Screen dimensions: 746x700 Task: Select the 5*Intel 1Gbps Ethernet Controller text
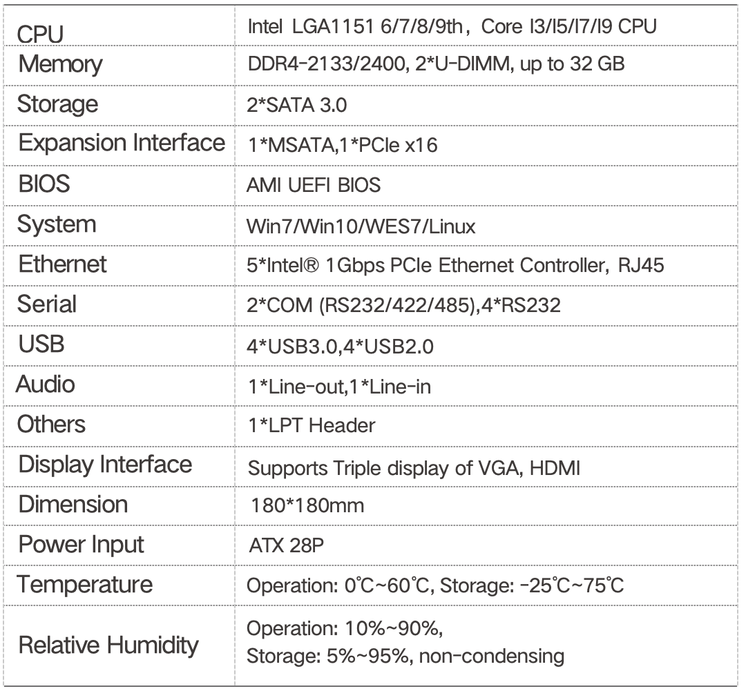point(455,266)
